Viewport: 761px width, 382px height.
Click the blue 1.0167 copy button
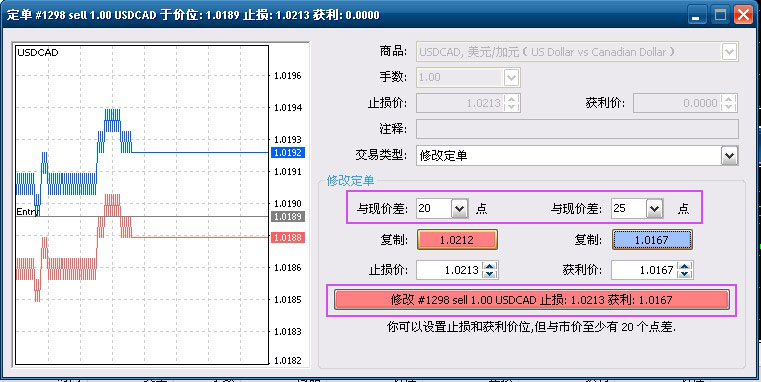tap(652, 240)
